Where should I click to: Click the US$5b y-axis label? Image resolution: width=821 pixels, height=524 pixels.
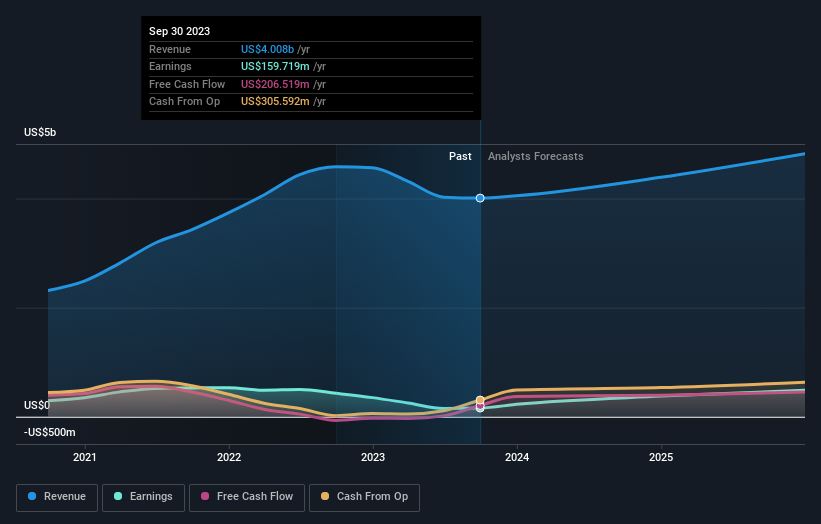(40, 132)
